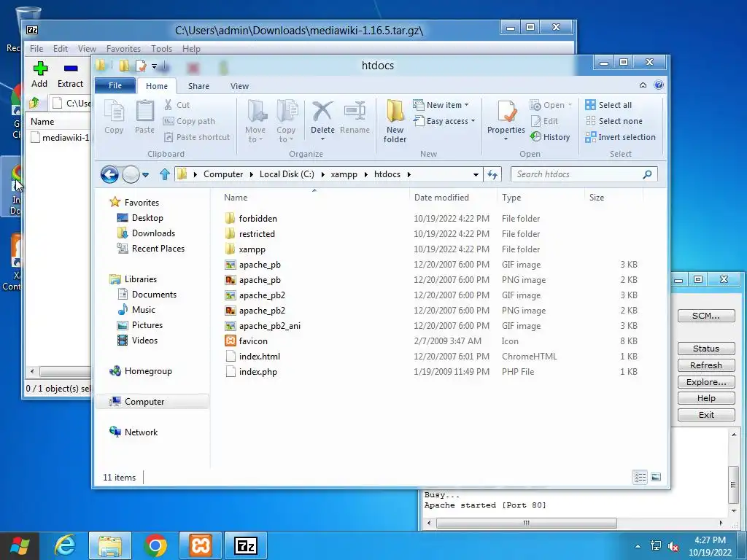This screenshot has height=560, width=747.
Task: Open the recent locations dropdown arrow
Action: [x=146, y=175]
